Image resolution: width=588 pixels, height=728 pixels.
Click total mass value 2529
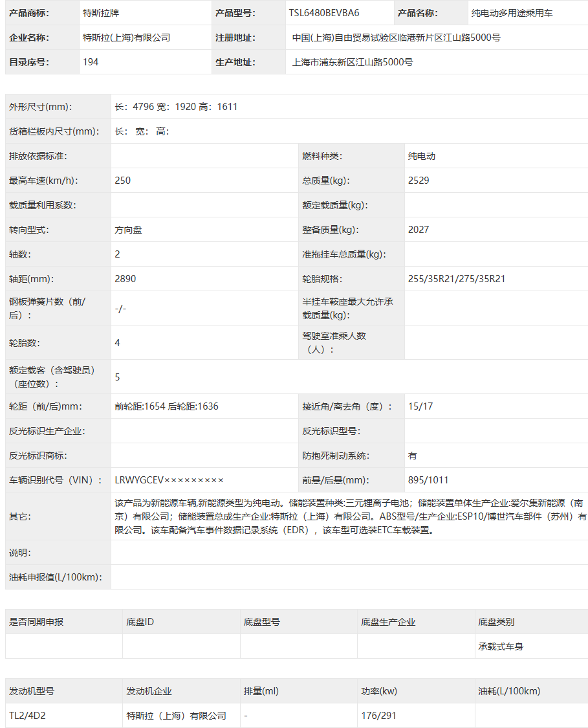tap(419, 181)
